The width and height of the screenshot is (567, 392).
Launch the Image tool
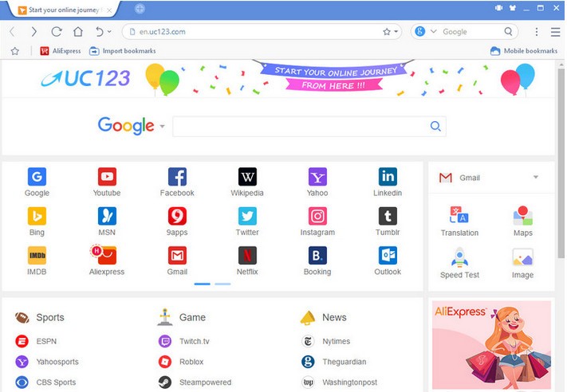pos(523,264)
